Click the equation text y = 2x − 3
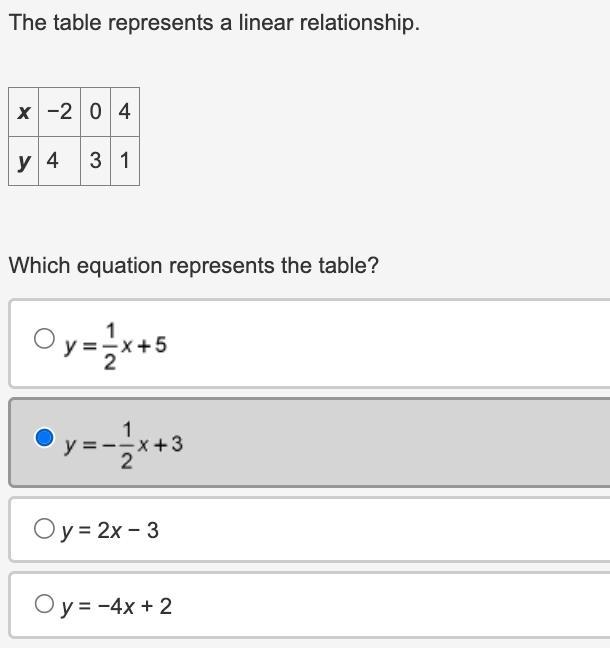Image resolution: width=610 pixels, height=648 pixels. click(x=110, y=531)
